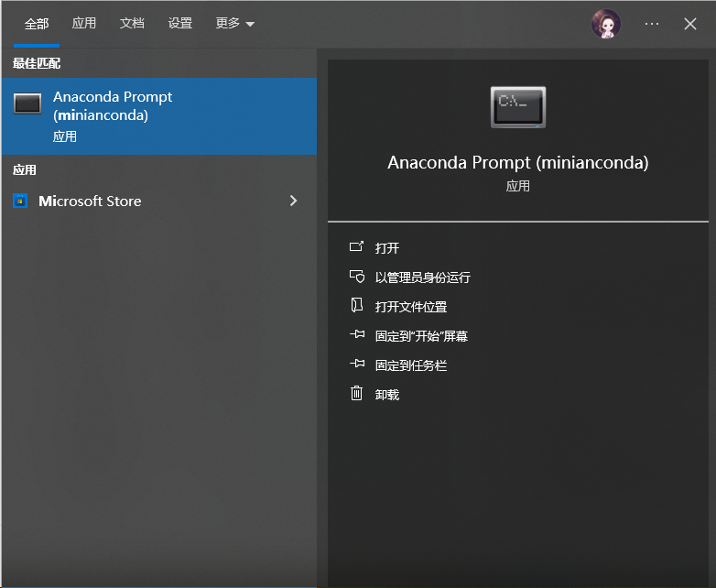This screenshot has width=716, height=588.
Task: Select Anaconda Prompt (minianconda) best match
Action: click(x=159, y=116)
